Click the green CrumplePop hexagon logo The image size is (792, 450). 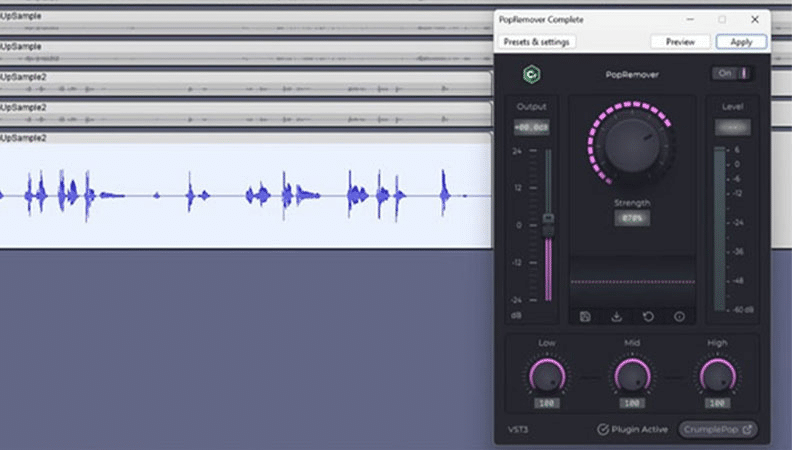coord(531,74)
